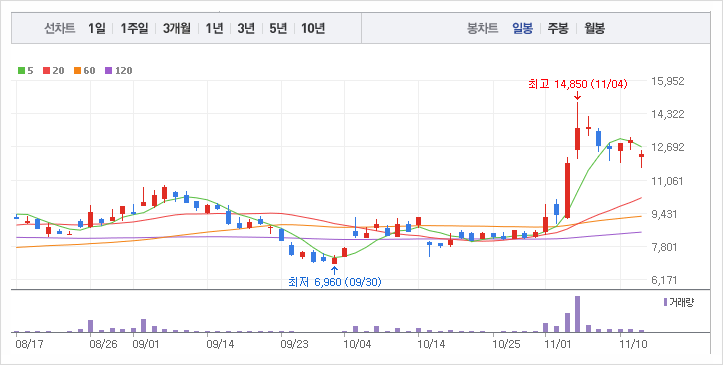
Task: Click the red 20-day moving average swatch
Action: [47, 71]
